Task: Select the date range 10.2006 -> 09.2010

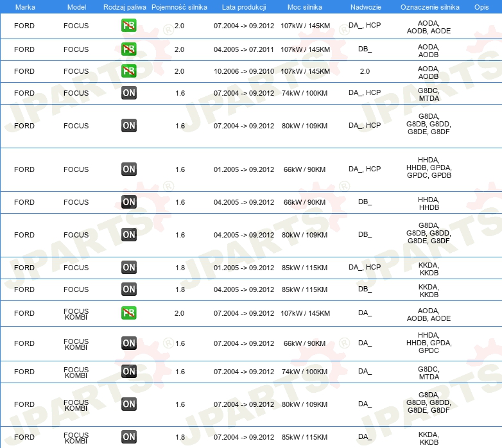Action: [244, 71]
